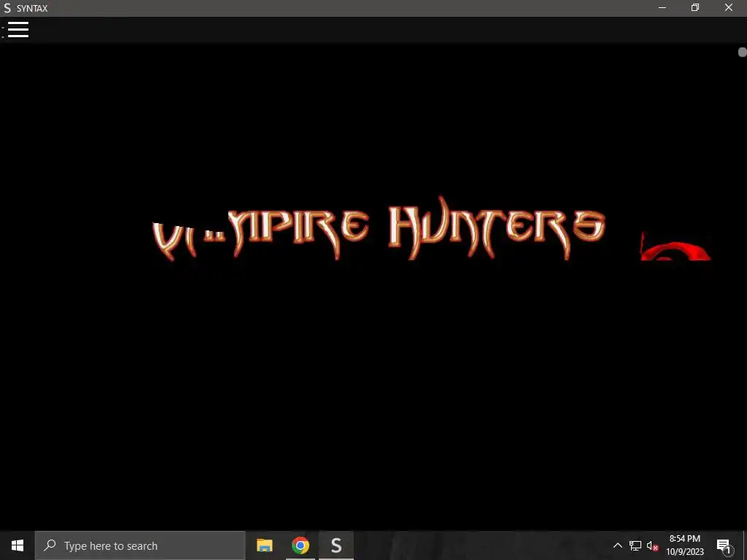
Task: Open the clock showing 8:54 PM
Action: click(684, 545)
